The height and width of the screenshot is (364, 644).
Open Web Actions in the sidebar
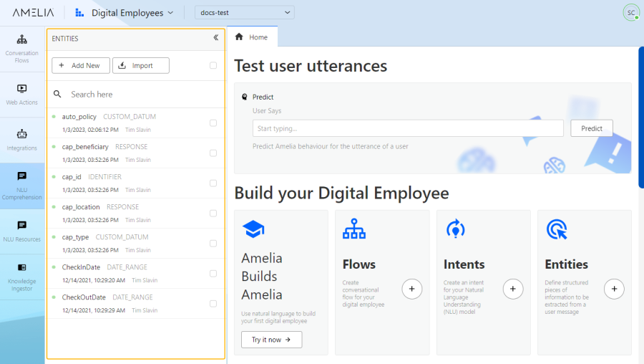click(x=22, y=95)
